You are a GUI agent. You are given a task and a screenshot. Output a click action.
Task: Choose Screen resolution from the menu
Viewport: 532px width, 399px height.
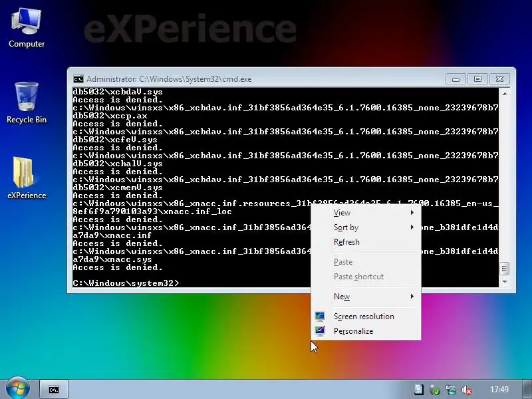coord(366,317)
